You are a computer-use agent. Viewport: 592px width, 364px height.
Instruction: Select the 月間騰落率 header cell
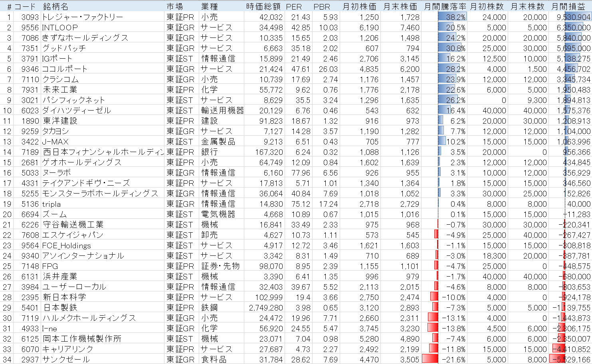click(x=444, y=7)
